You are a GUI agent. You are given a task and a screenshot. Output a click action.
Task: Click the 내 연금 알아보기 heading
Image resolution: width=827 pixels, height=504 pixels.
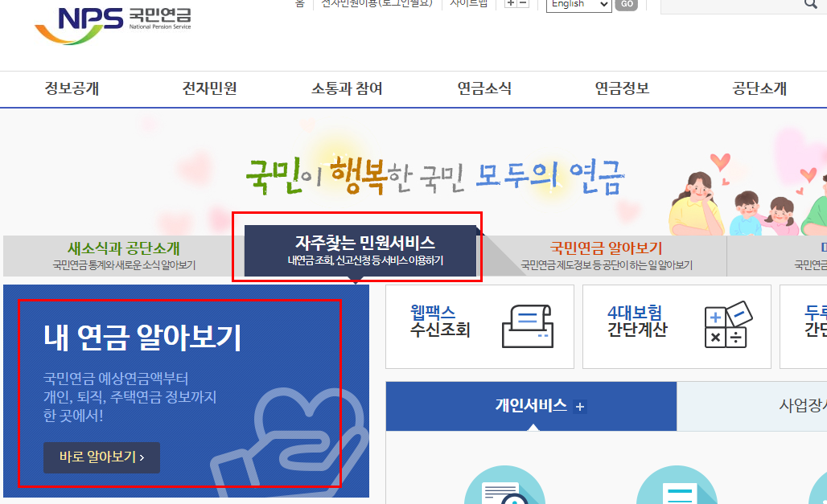142,338
